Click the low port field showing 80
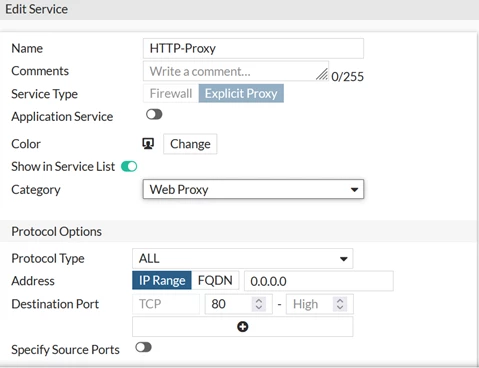Image resolution: width=479 pixels, height=368 pixels. click(x=239, y=304)
